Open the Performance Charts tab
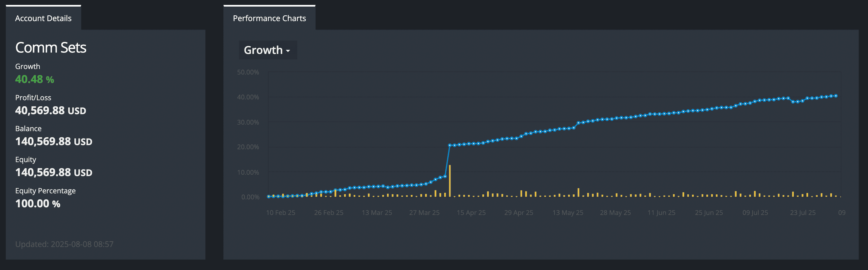Screen dimensions: 868x270 269,18
